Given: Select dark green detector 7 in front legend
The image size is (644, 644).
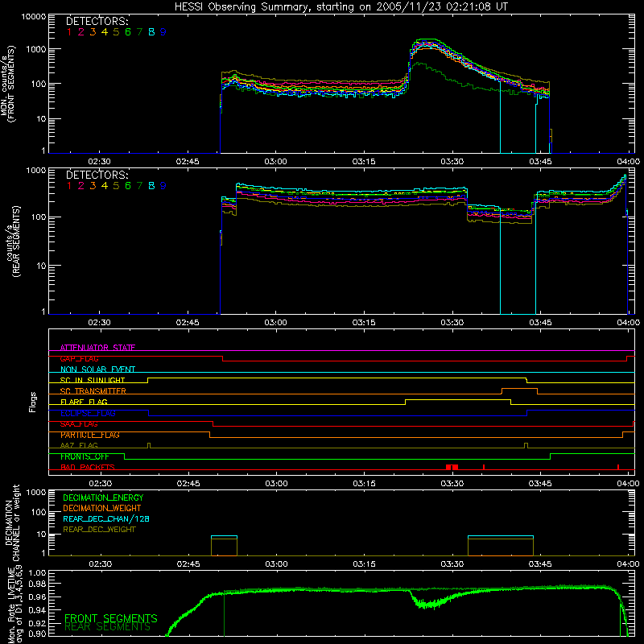Looking at the screenshot, I should [x=139, y=32].
